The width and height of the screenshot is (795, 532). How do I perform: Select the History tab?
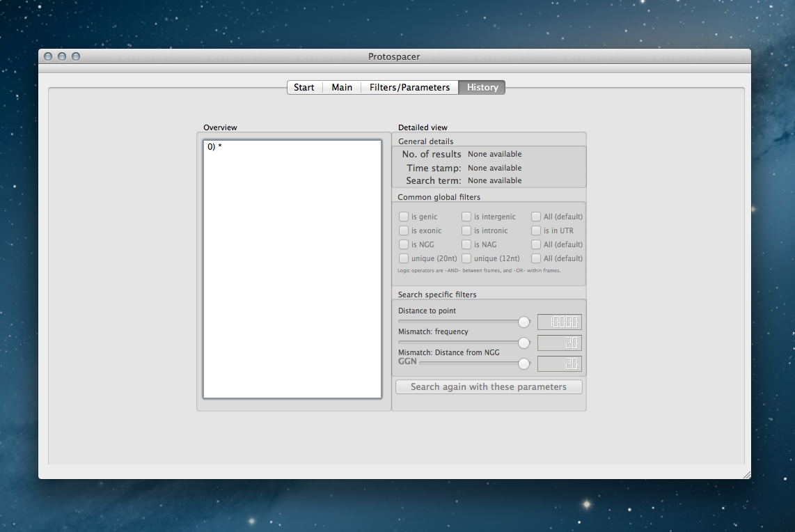[x=482, y=87]
